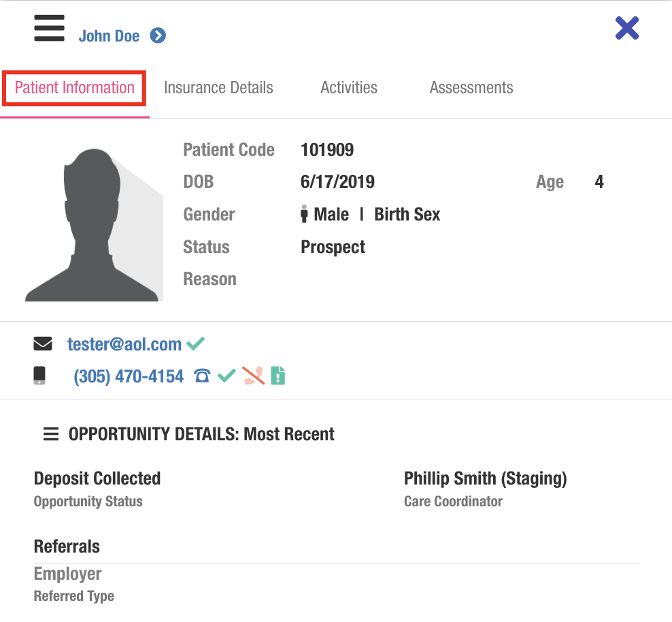Click the green document alert icon
672x622 pixels.
click(278, 376)
